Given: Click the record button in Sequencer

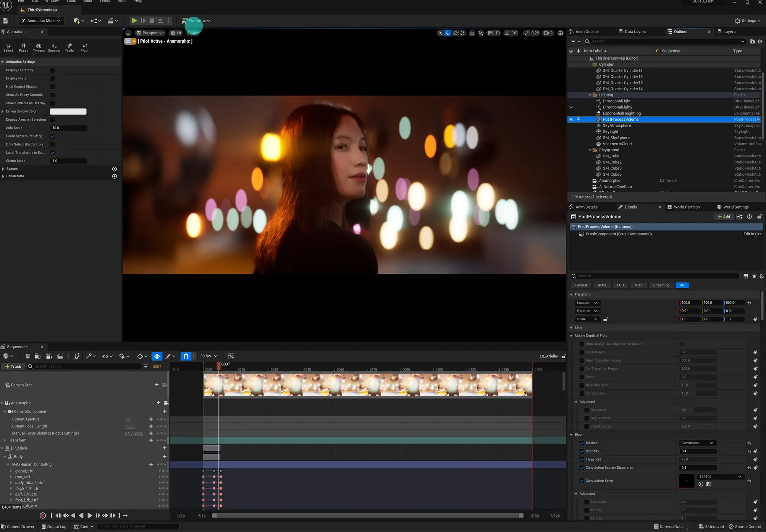Looking at the screenshot, I should [43, 516].
